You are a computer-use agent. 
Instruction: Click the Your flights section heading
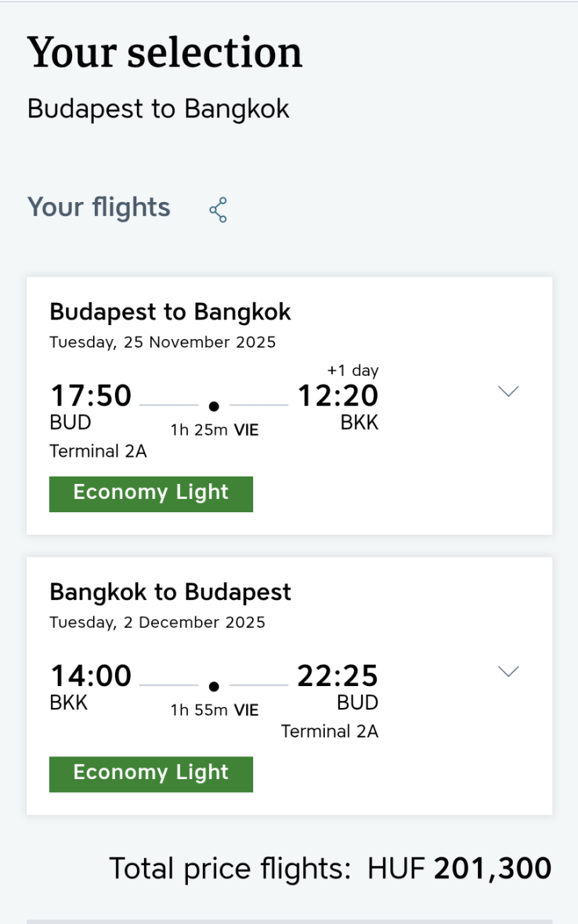coord(99,207)
